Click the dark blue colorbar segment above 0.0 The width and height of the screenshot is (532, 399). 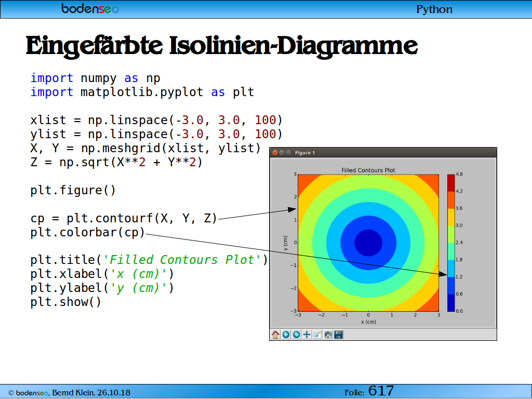[x=451, y=303]
